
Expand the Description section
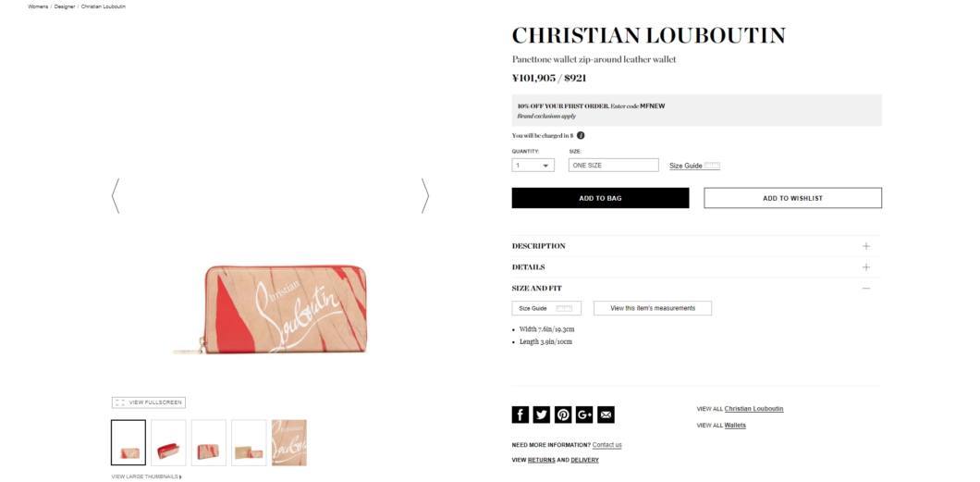(696, 246)
